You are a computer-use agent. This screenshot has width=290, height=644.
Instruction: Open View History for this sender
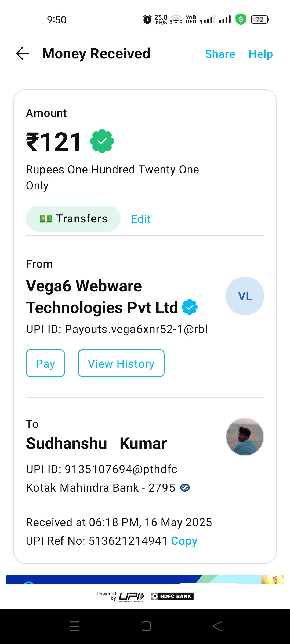121,363
